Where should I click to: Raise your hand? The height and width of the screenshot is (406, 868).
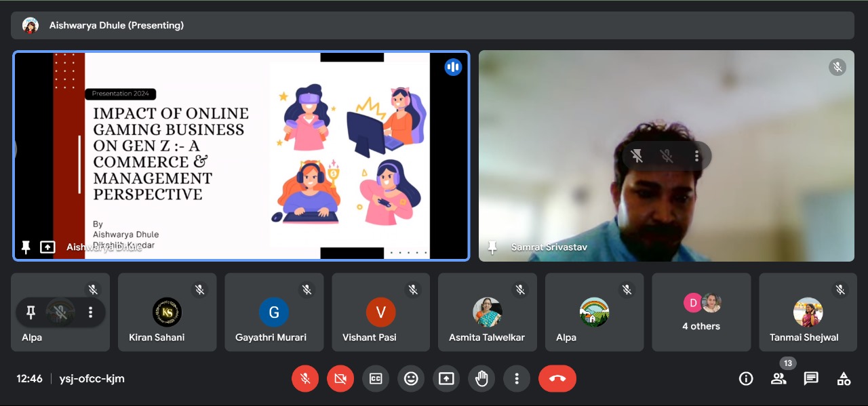click(481, 379)
